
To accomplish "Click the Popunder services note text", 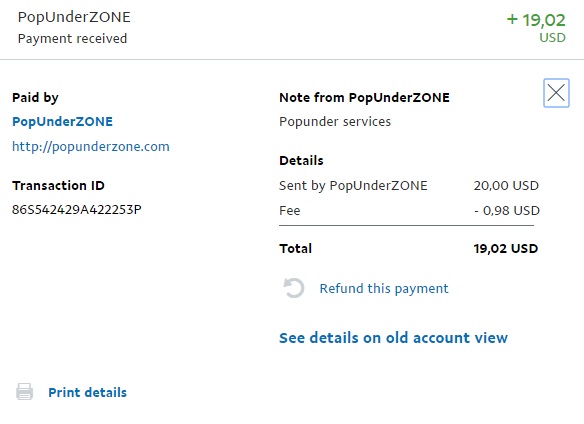I will [335, 122].
